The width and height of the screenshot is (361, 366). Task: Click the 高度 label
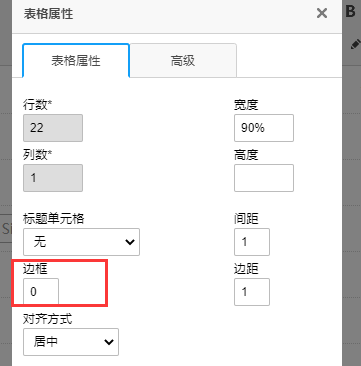[246, 155]
